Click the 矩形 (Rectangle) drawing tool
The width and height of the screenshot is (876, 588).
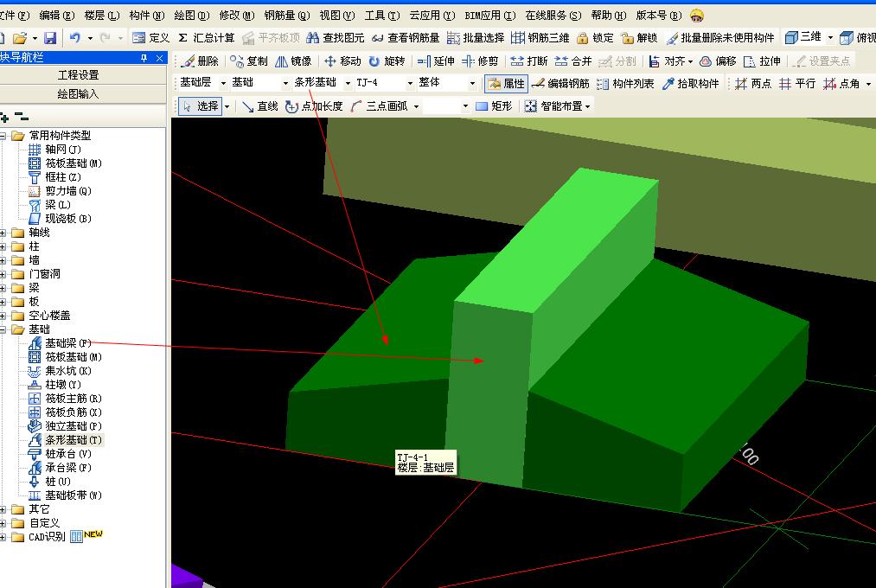[493, 106]
